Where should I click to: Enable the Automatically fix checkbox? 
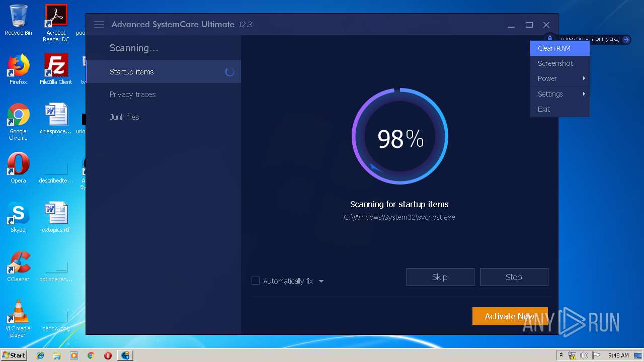pyautogui.click(x=256, y=281)
